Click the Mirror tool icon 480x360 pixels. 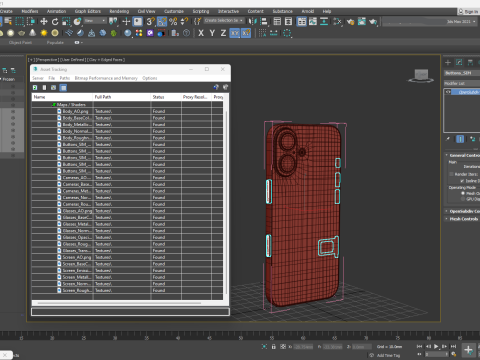coord(253,22)
